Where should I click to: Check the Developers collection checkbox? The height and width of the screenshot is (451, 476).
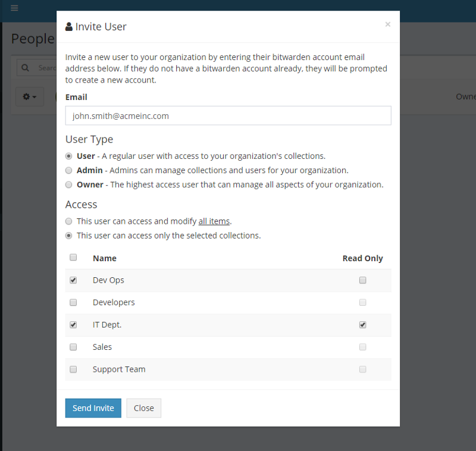(x=73, y=302)
